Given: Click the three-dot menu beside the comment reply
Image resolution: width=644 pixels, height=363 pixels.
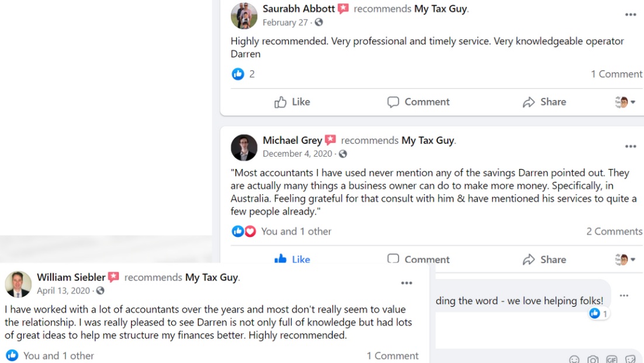Looking at the screenshot, I should 624,296.
